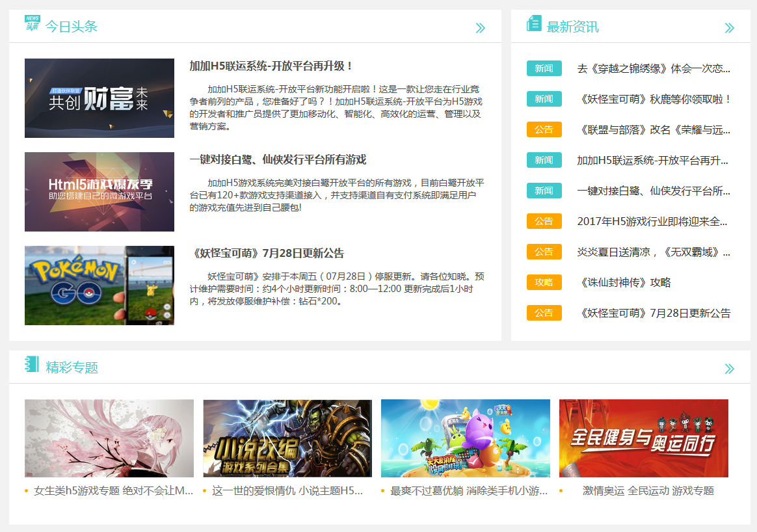The image size is (757, 532).
Task: Select the 新闻 tag beside 《穿越之锦绣缘》article
Action: pos(544,68)
